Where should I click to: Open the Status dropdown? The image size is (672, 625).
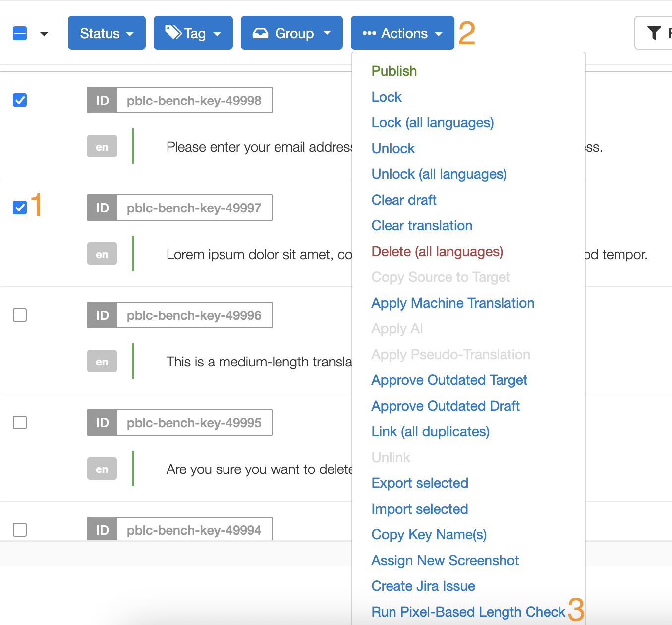(x=107, y=33)
